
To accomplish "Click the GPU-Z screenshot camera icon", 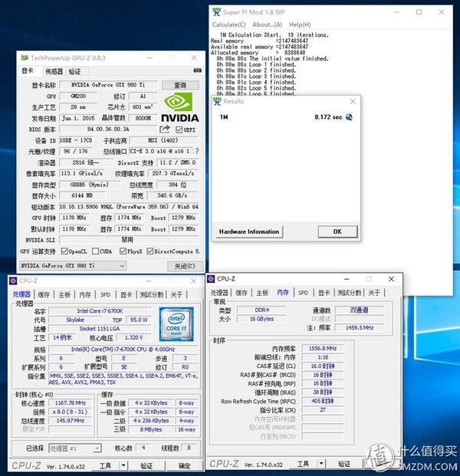I will [x=197, y=71].
